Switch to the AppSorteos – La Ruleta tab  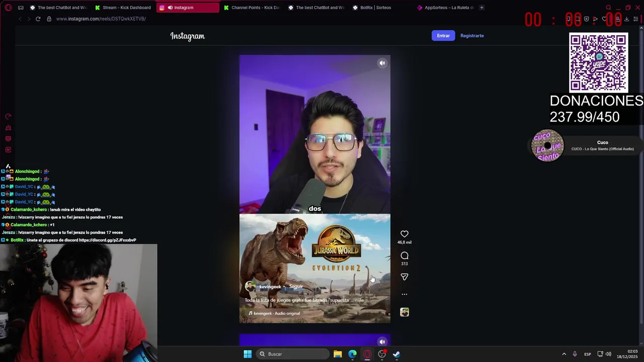pos(445,8)
